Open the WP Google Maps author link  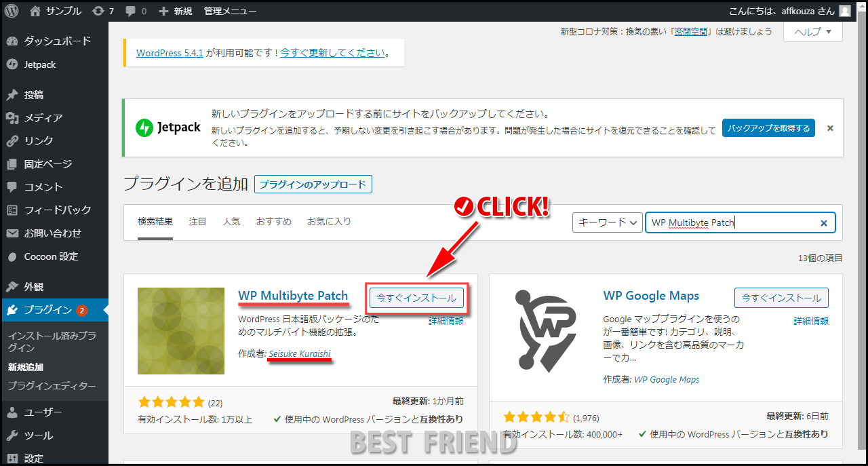[x=667, y=379]
